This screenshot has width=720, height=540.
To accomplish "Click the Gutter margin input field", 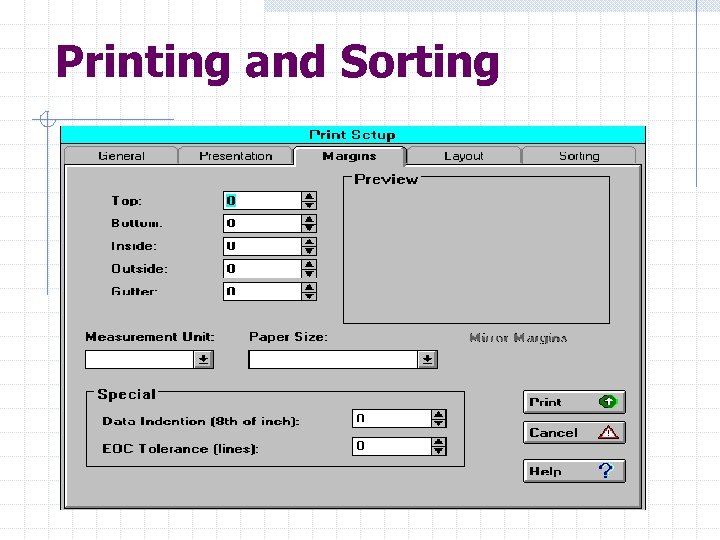I will pyautogui.click(x=262, y=291).
